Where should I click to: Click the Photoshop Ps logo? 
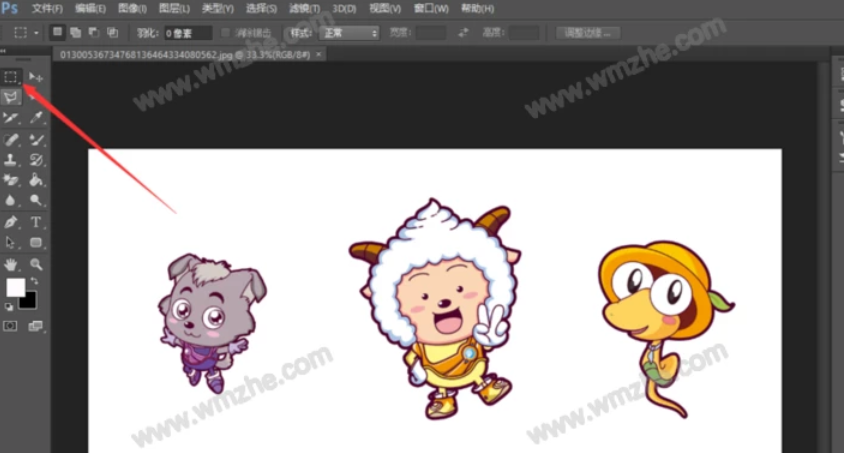pos(9,8)
